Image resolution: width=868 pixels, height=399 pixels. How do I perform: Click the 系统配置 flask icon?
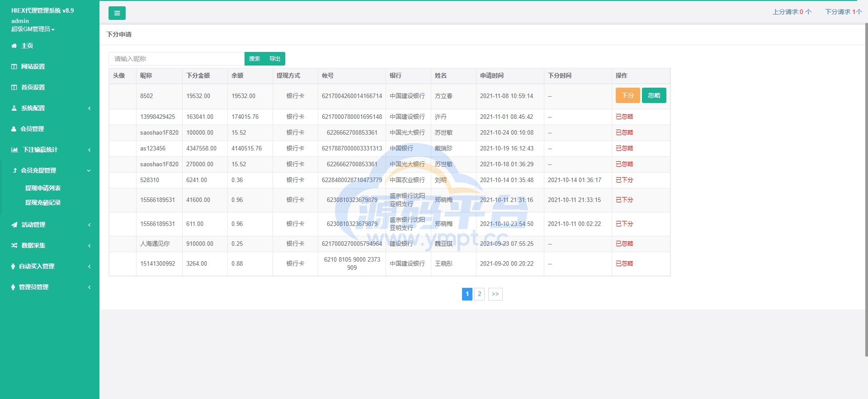[14, 108]
